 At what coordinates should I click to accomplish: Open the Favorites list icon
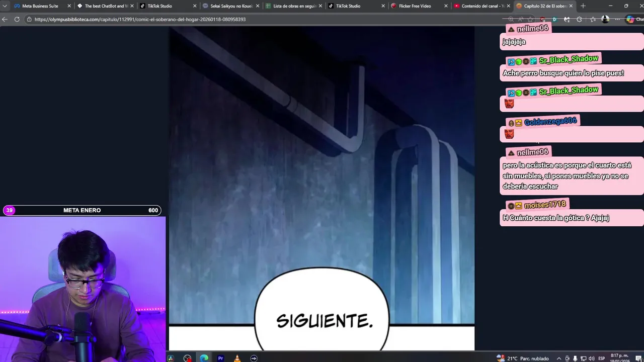[593, 19]
